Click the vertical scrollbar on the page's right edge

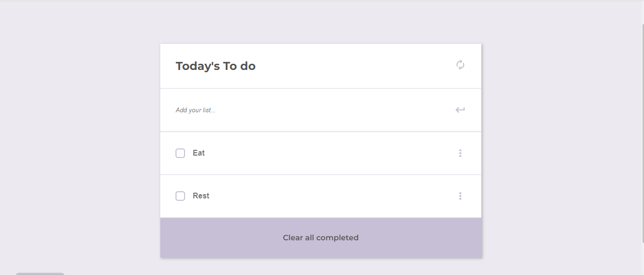(643, 133)
